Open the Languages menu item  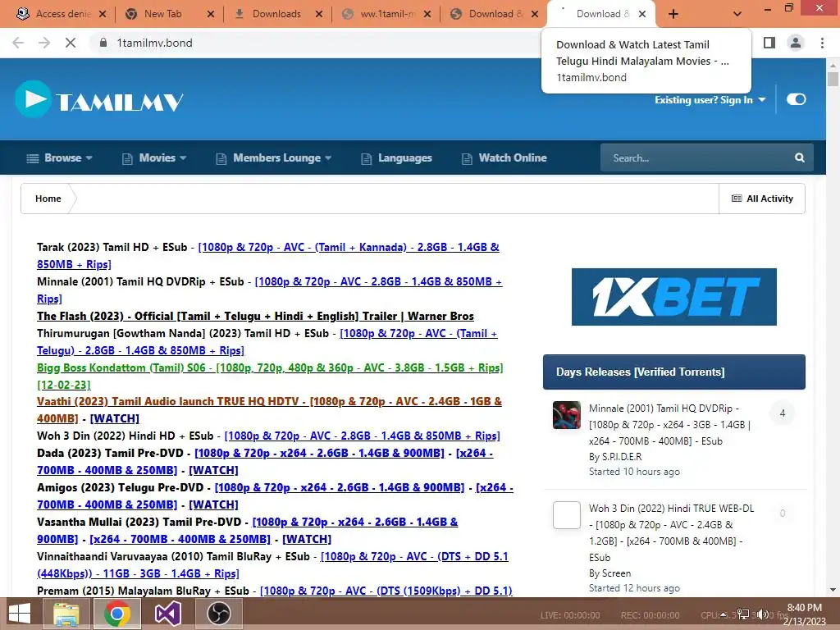(x=396, y=157)
